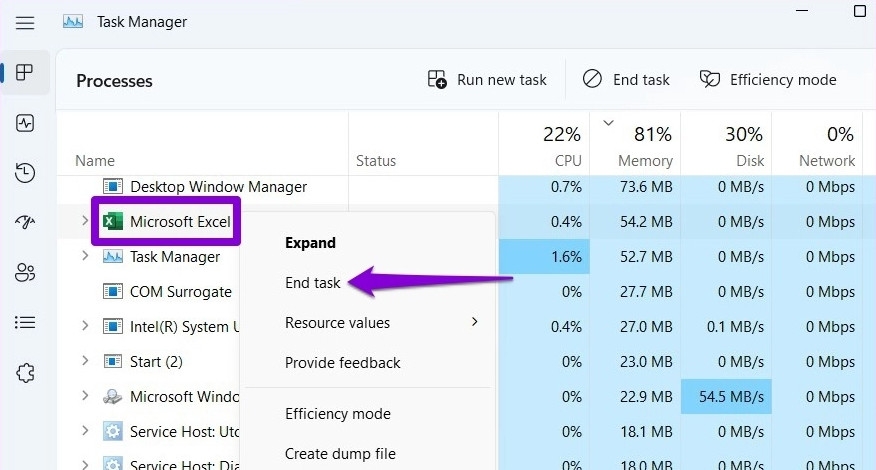Click the Task Manager process row icon
Viewport: 876px width, 470px height.
[113, 257]
